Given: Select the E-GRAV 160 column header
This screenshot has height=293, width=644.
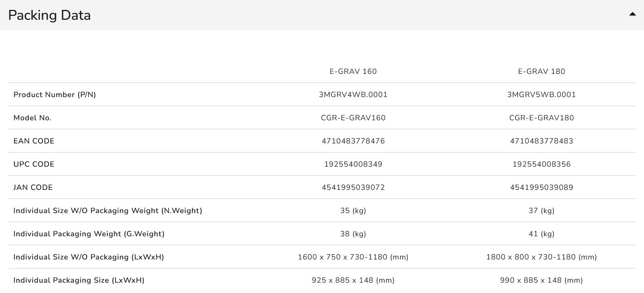Looking at the screenshot, I should (353, 72).
